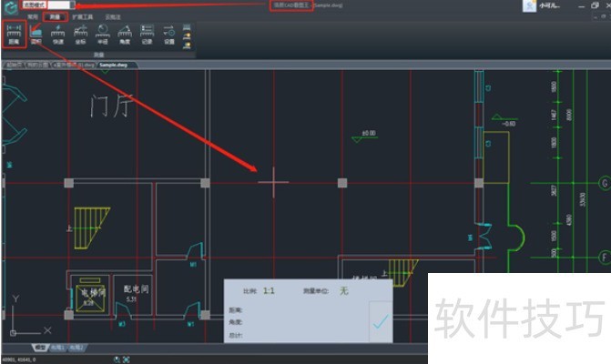Switch to the Sample.dwg document tab
The height and width of the screenshot is (364, 611).
pyautogui.click(x=114, y=65)
